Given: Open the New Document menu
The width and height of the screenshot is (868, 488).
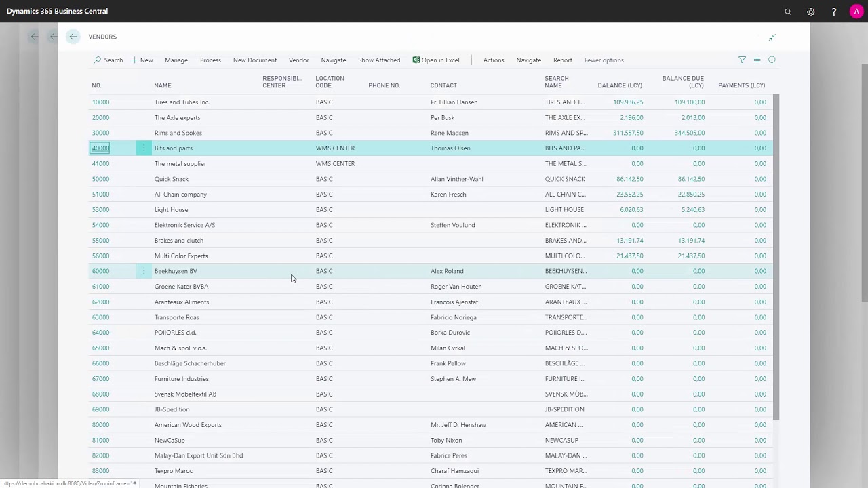Looking at the screenshot, I should (x=255, y=60).
